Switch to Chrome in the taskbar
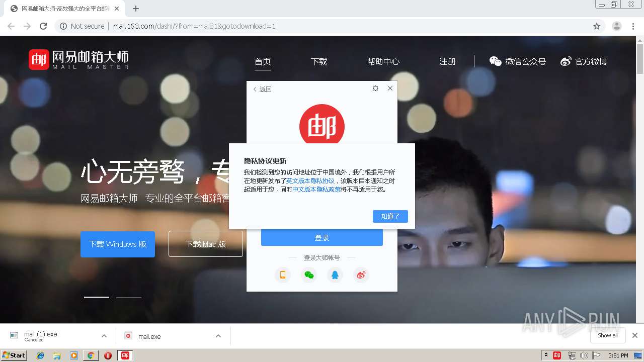The image size is (644, 362). (91, 355)
